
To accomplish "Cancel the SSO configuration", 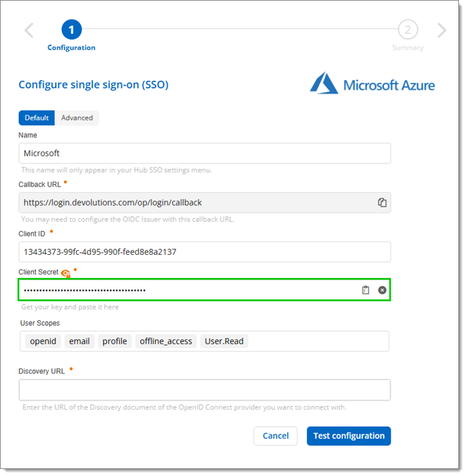I will (x=275, y=436).
